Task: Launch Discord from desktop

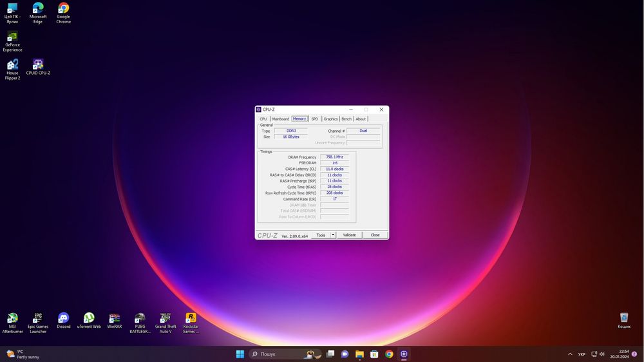Action: (x=63, y=318)
